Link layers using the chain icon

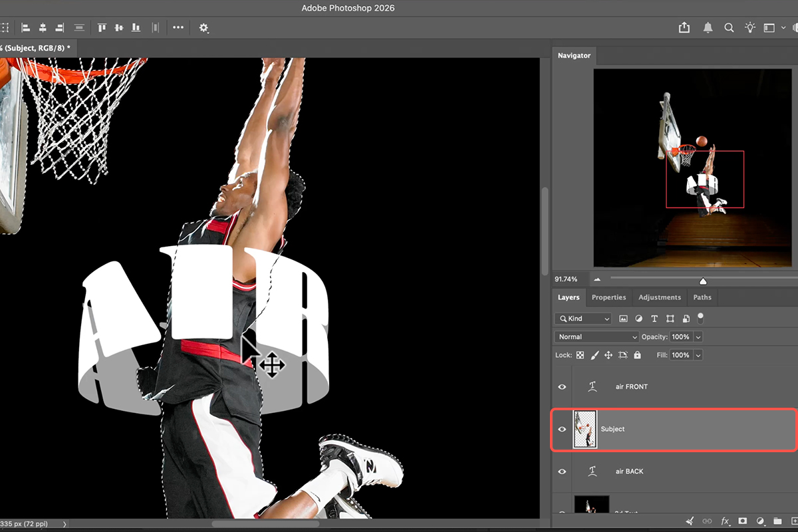708,521
